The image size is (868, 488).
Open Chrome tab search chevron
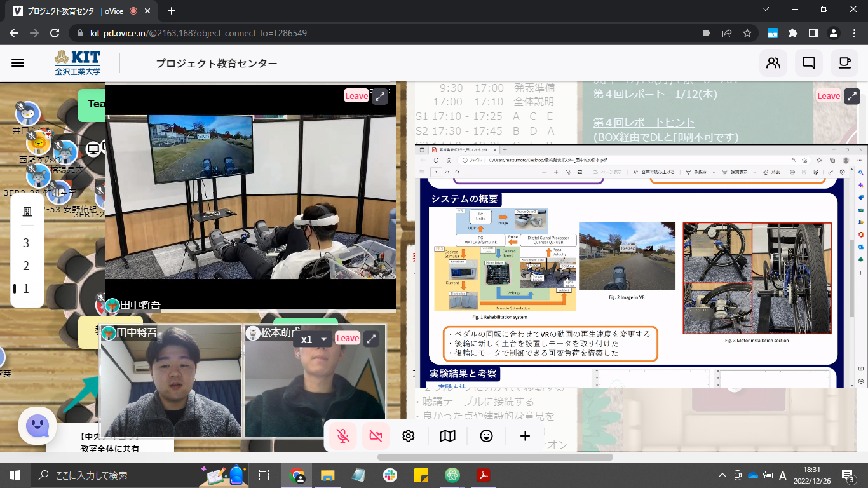pos(766,9)
